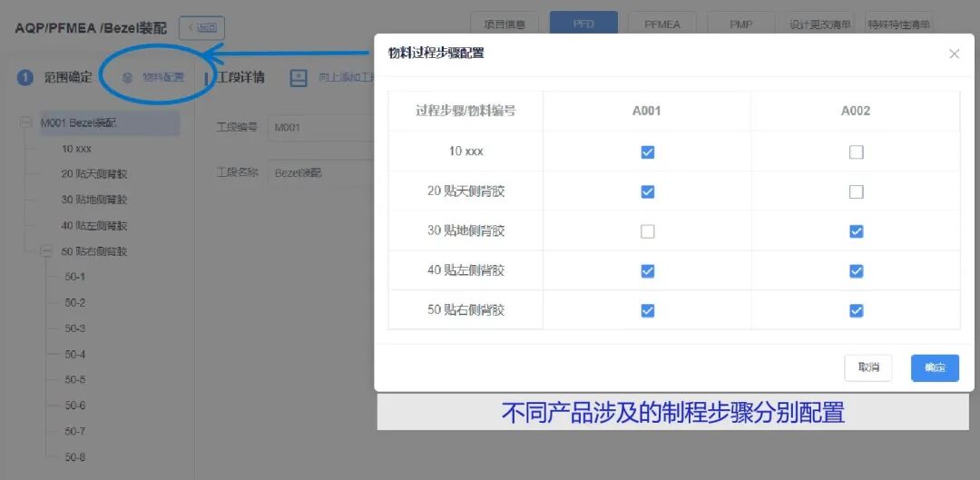Collapse the M001 Bezel装配 tree node
Viewport: 980px width, 480px height.
click(x=25, y=123)
